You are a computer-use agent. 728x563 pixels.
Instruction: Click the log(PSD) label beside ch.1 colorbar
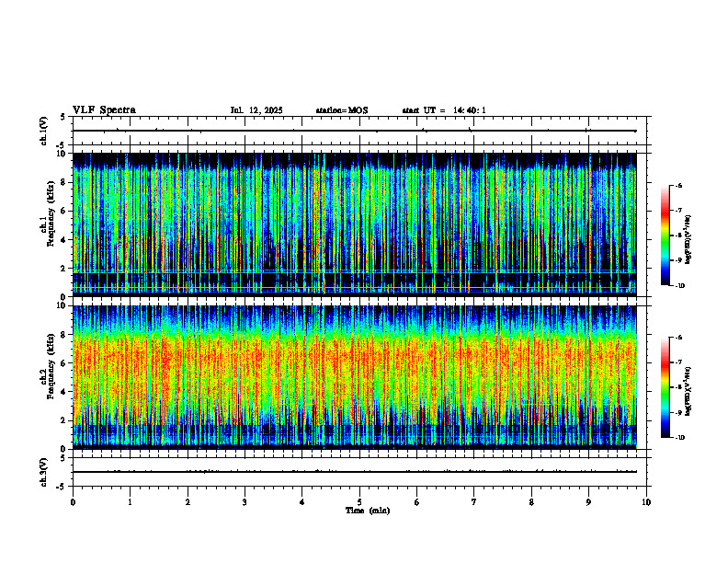pos(688,240)
